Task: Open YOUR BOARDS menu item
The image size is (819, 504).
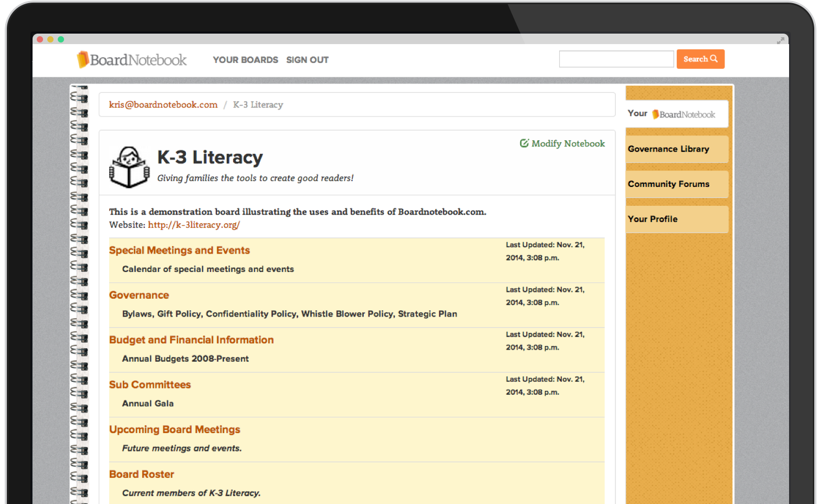Action: click(x=245, y=60)
